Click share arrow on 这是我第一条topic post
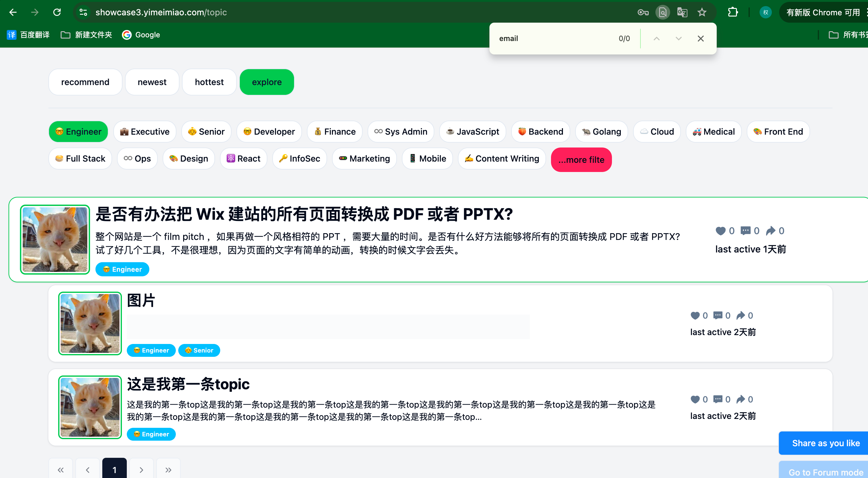The image size is (868, 478). click(741, 399)
